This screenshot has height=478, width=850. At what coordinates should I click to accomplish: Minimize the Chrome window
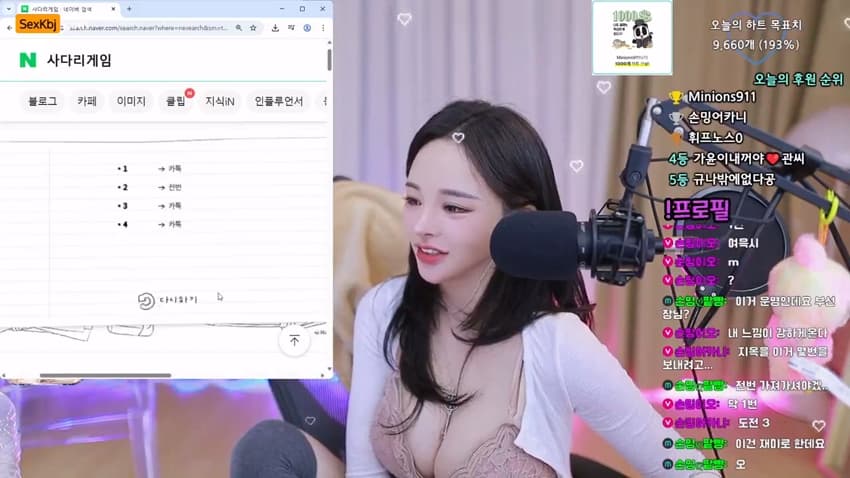click(282, 9)
